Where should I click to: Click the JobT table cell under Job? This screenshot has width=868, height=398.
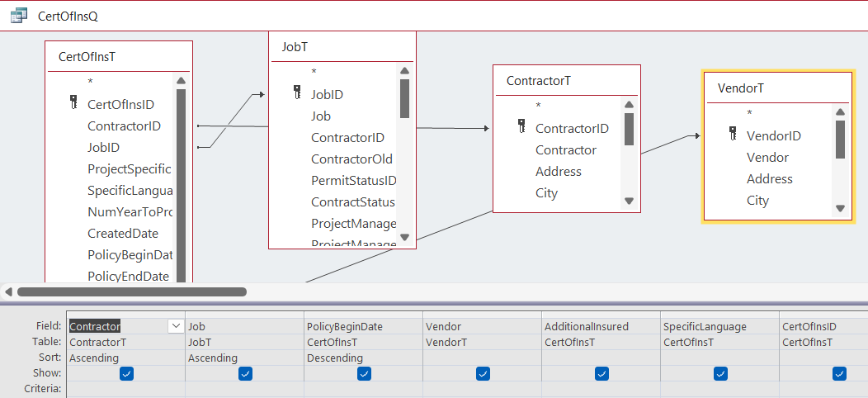[245, 343]
